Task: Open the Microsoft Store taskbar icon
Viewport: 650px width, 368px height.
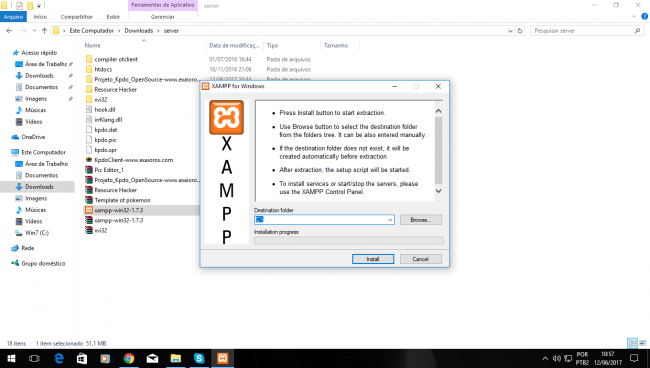Action: [82, 358]
